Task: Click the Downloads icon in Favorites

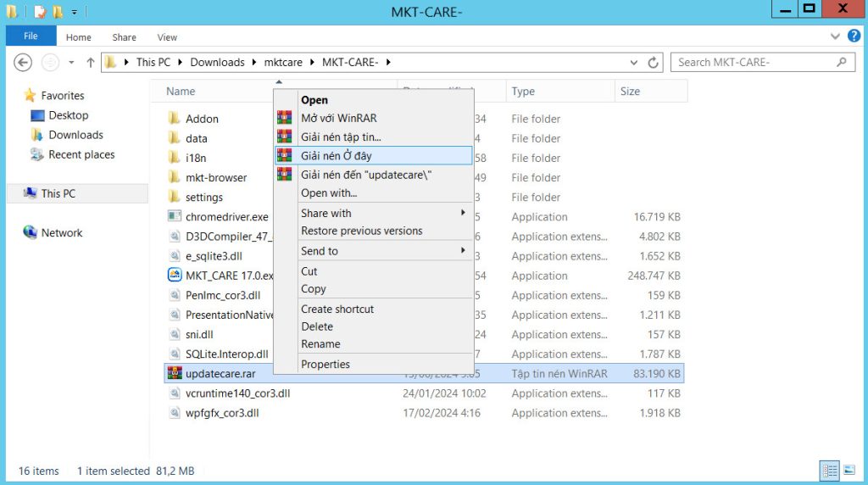Action: [x=37, y=135]
